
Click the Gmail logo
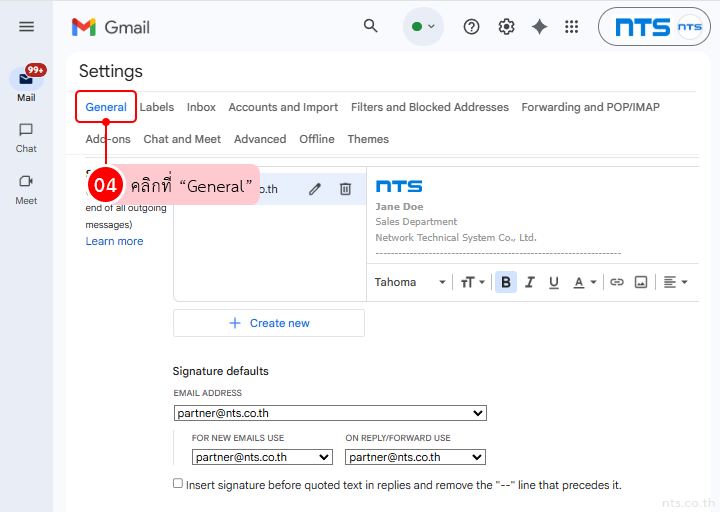click(x=111, y=27)
